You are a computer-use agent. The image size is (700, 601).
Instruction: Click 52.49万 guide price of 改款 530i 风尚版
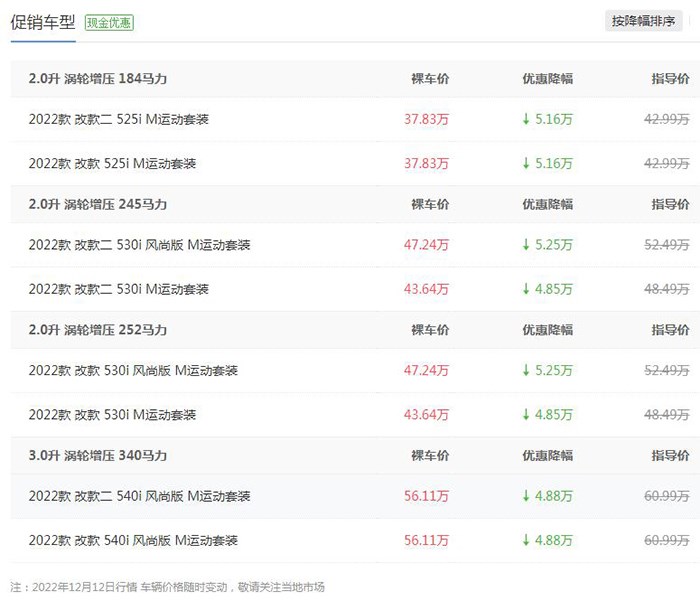(667, 370)
